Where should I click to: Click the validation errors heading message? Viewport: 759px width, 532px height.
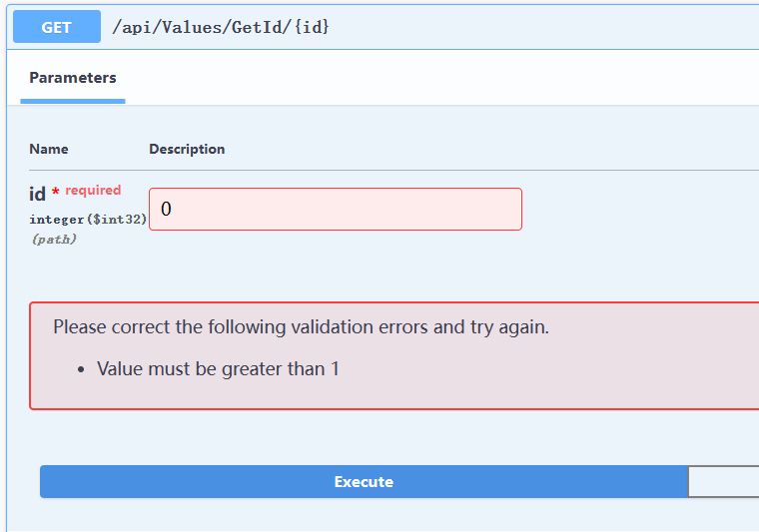[x=301, y=327]
